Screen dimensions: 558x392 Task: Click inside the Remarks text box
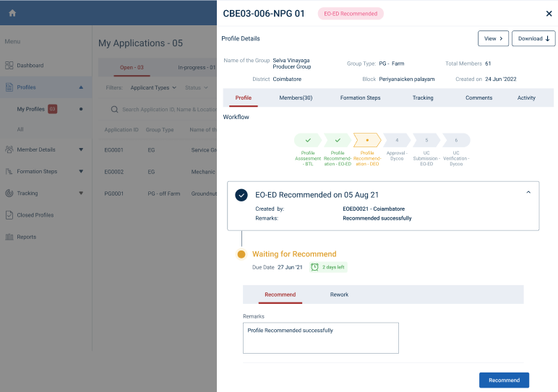(x=320, y=338)
